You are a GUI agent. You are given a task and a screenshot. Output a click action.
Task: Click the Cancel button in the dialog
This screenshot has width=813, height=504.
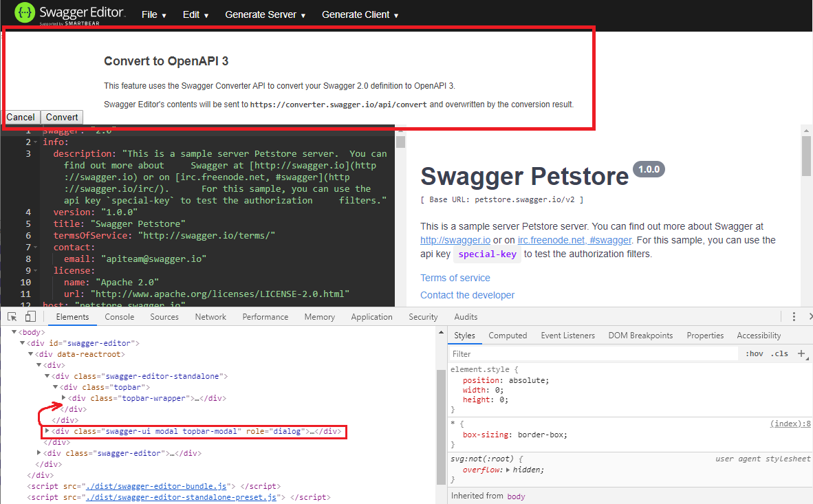pos(21,117)
